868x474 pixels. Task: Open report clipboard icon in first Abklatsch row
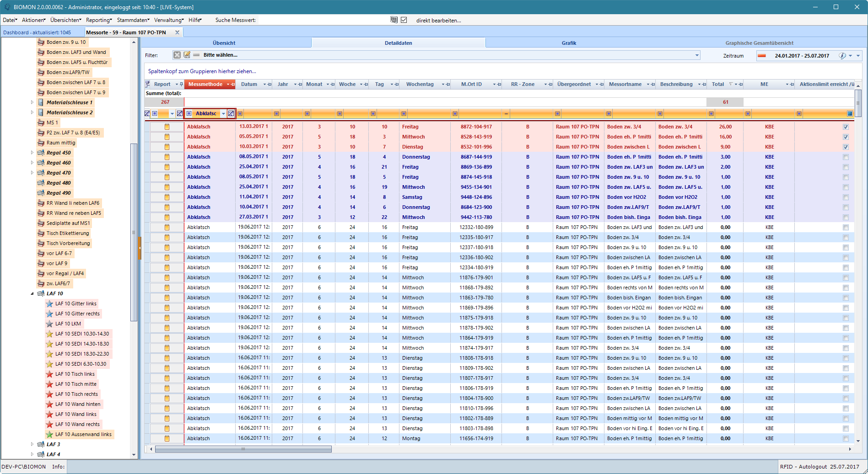pyautogui.click(x=167, y=127)
